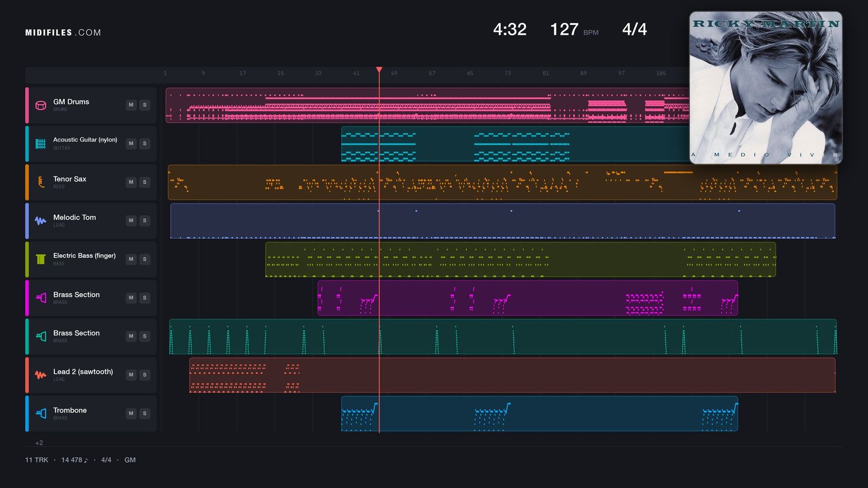Screen dimensions: 868x488
Task: Mute the GM Drums track
Action: [131, 105]
